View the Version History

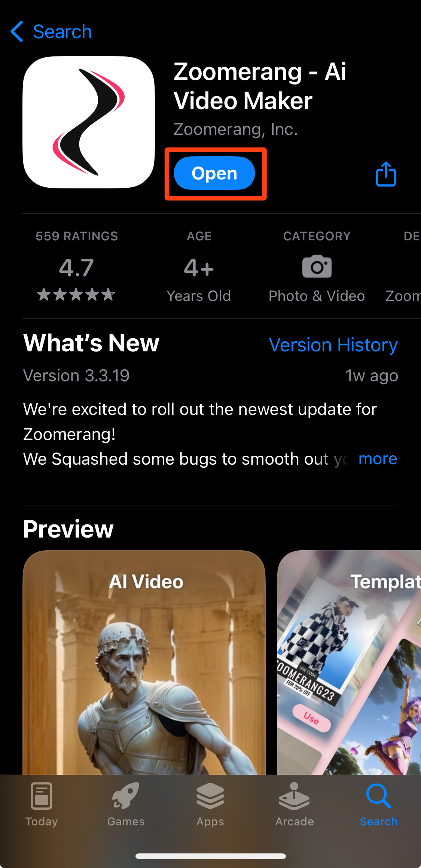pos(333,345)
